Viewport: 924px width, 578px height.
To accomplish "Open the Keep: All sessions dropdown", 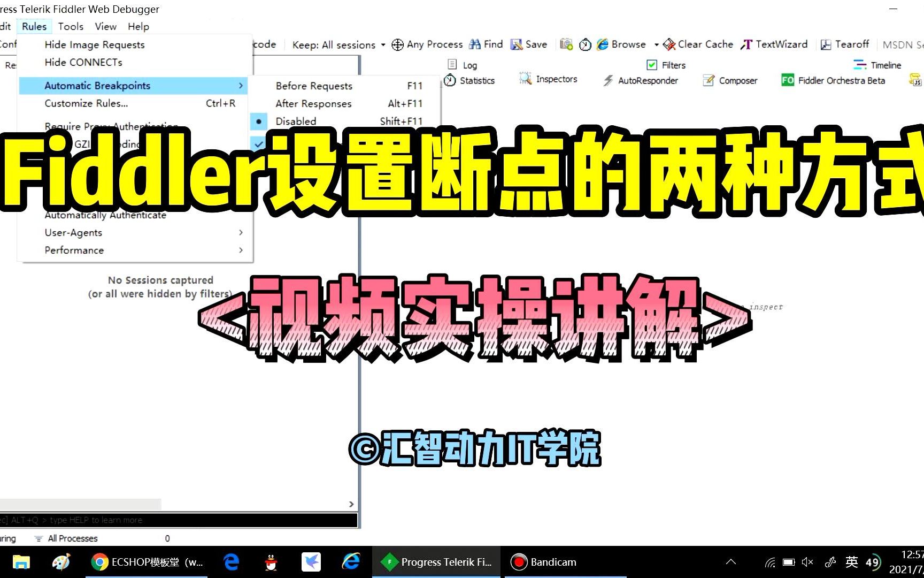I will coord(338,45).
